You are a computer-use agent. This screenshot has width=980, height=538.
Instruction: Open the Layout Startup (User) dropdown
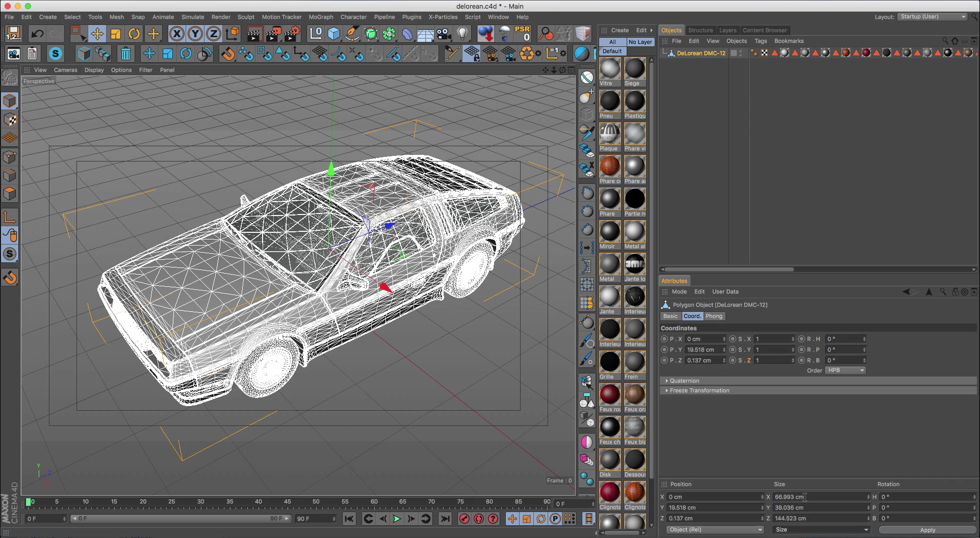tap(932, 17)
